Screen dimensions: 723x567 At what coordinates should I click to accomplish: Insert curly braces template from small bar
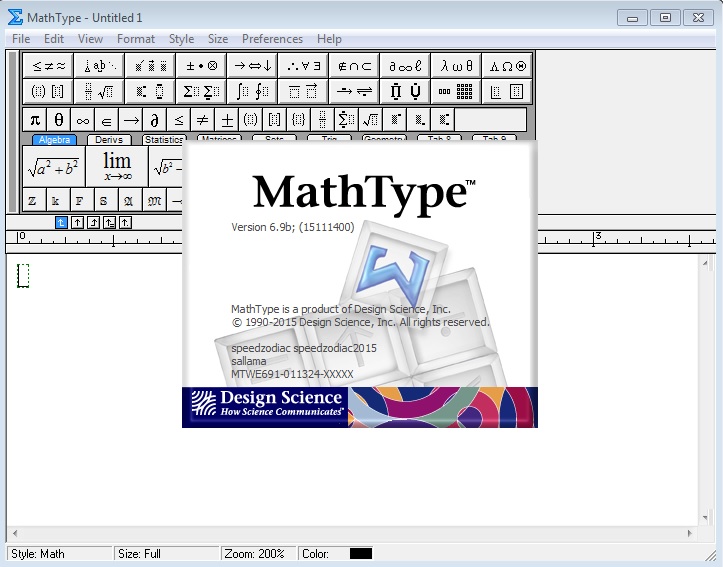(x=299, y=120)
